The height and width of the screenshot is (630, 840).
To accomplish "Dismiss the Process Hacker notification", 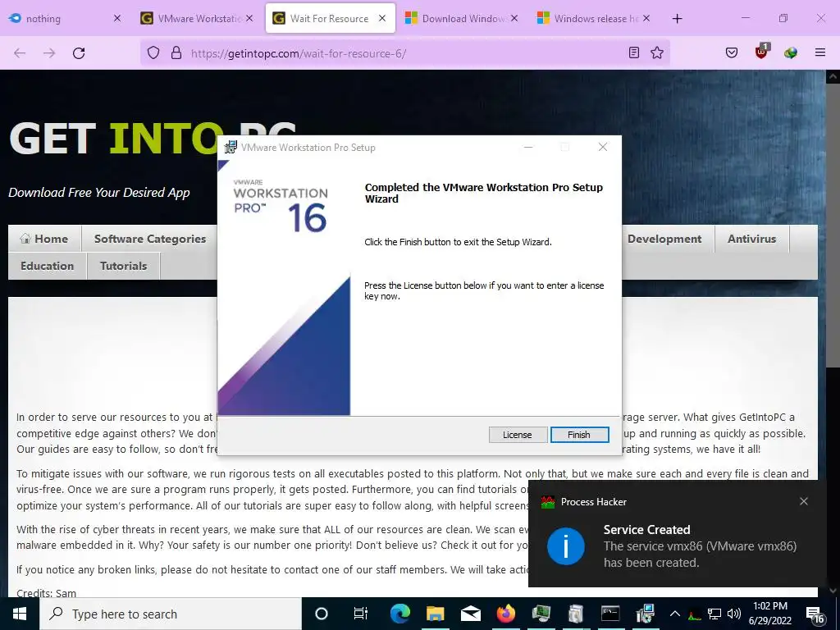I will point(804,501).
